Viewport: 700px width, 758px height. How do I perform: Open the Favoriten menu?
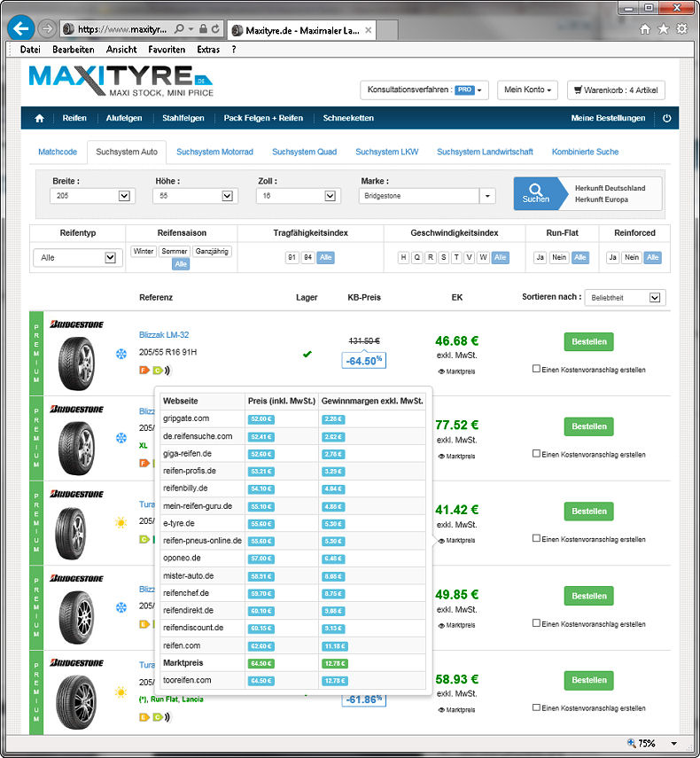pyautogui.click(x=167, y=50)
